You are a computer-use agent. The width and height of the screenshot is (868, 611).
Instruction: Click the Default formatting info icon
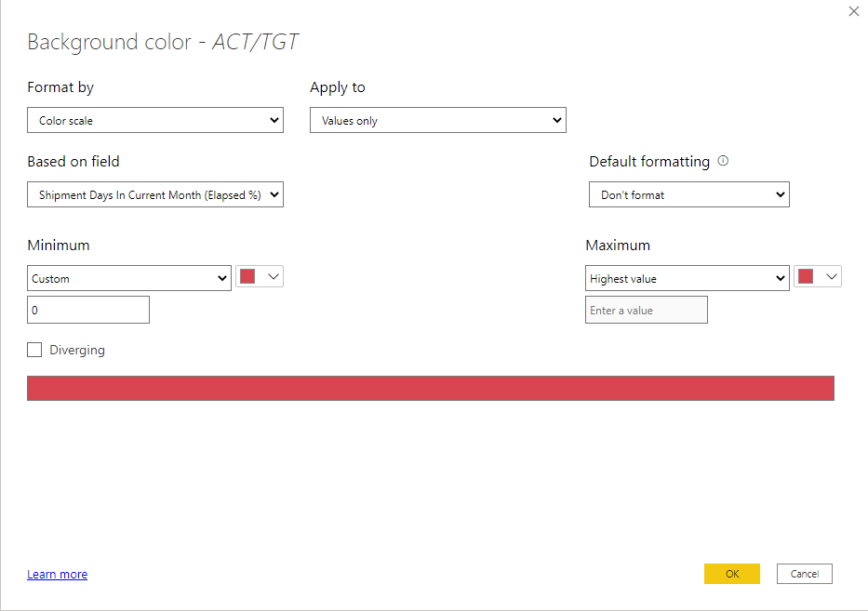pyautogui.click(x=723, y=161)
